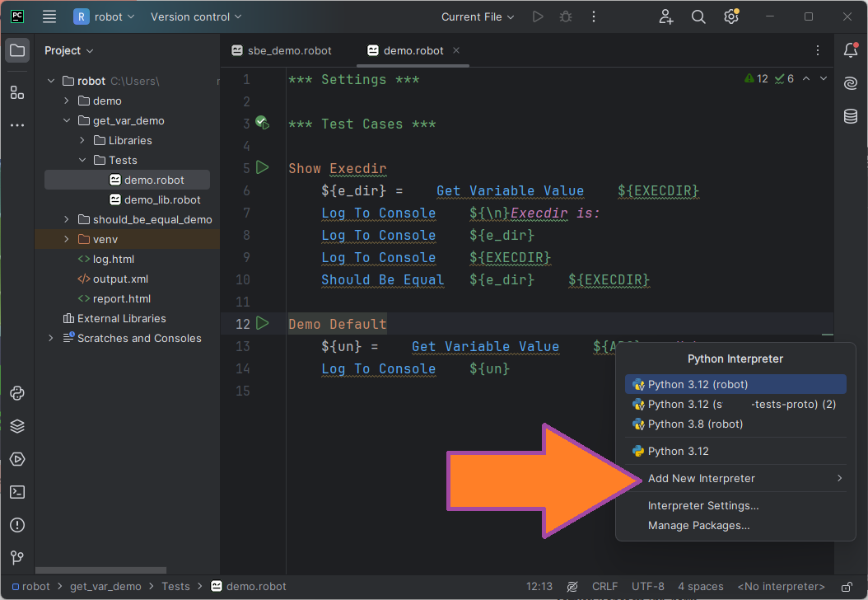The width and height of the screenshot is (868, 600).
Task: Select Python 3.12 tests-proto (2) interpreter
Action: coord(735,405)
